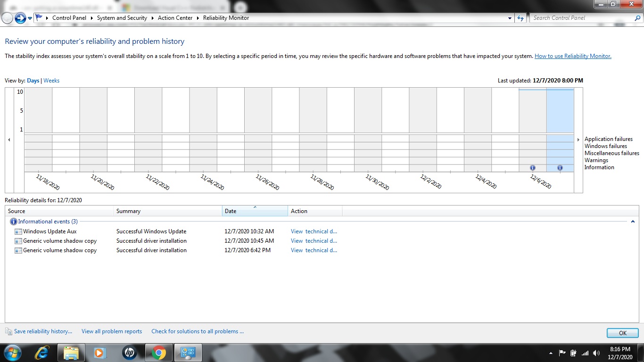Screen dimensions: 644x362
Task: Switch to Google Chrome in taskbar
Action: point(159,353)
